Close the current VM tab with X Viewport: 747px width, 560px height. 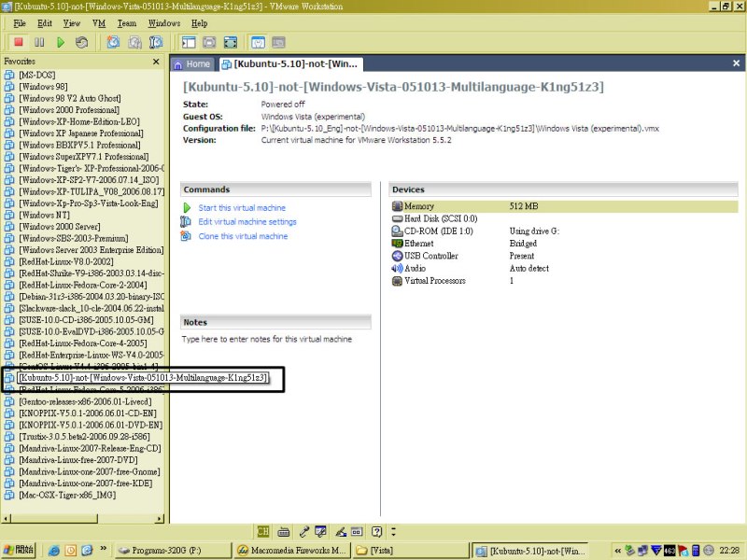tap(736, 63)
